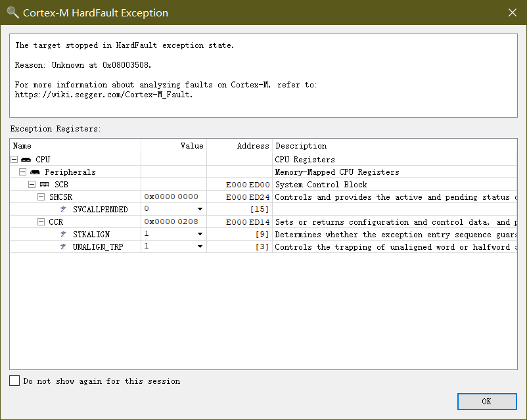Select the SHCSR value 0x0000 0000
This screenshot has width=527, height=420.
(171, 197)
